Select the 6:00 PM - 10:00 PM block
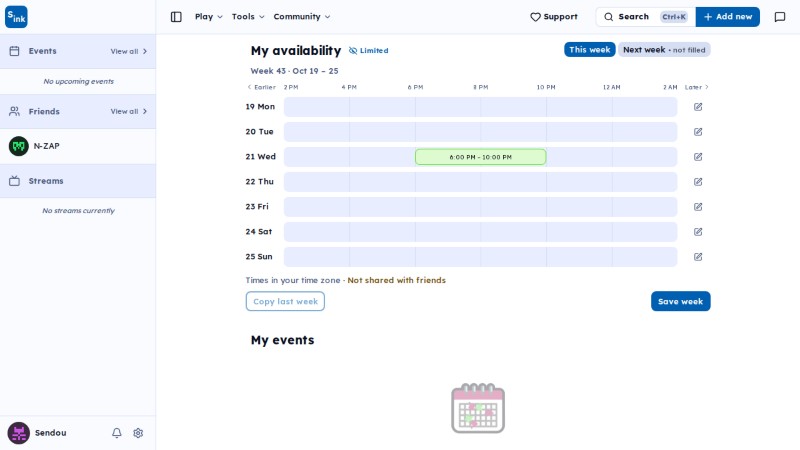Screen dimensions: 800x450 coord(481,157)
